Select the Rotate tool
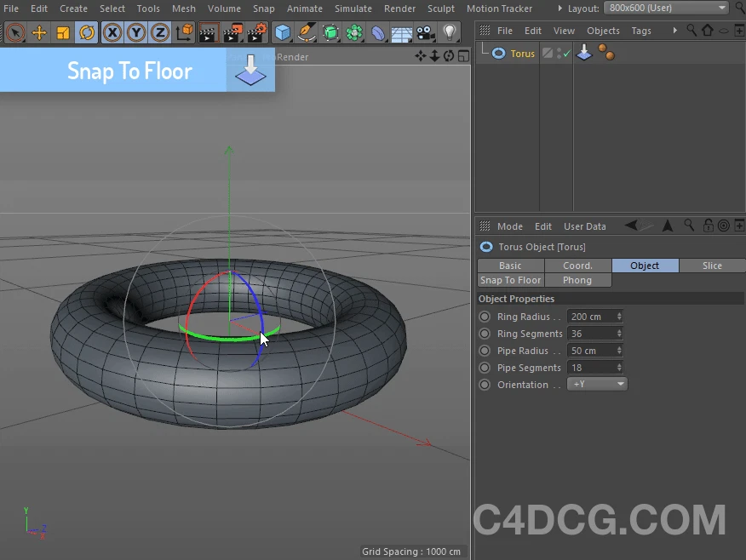 click(x=86, y=32)
